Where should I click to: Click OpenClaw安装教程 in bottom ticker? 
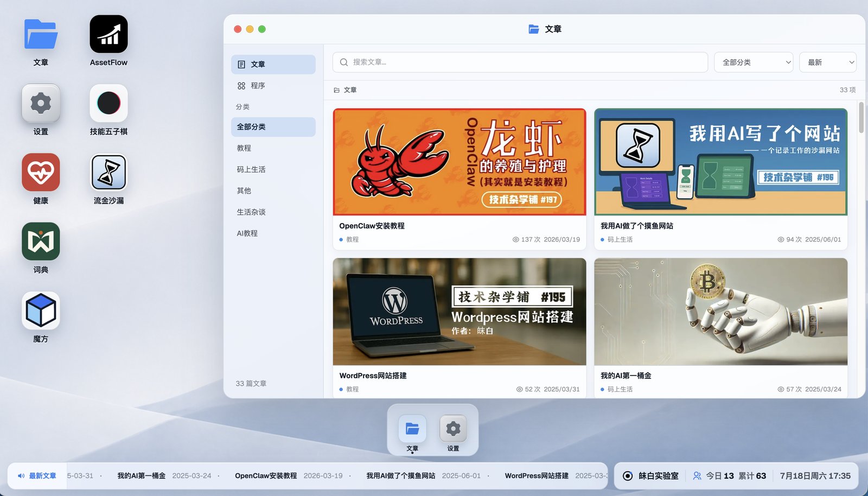coord(266,476)
